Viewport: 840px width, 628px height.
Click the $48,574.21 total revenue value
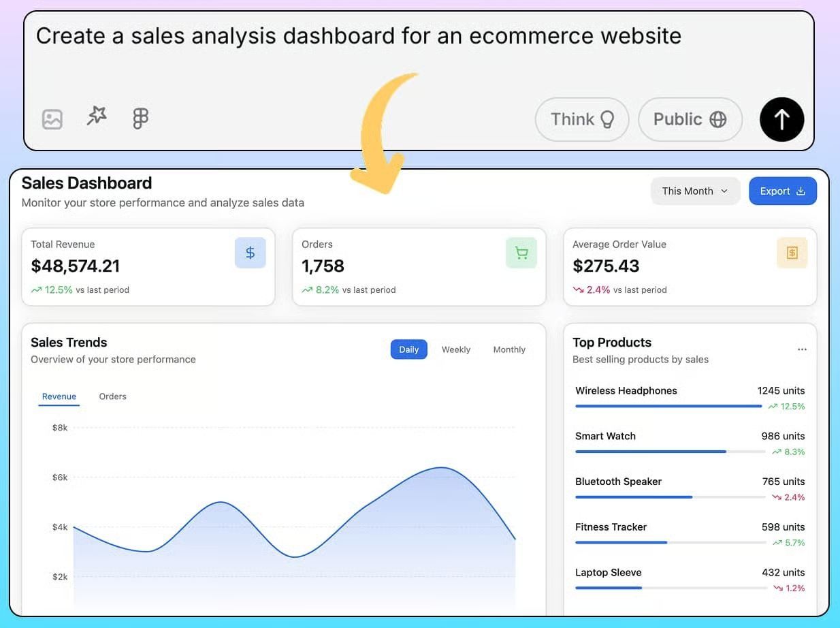point(76,266)
